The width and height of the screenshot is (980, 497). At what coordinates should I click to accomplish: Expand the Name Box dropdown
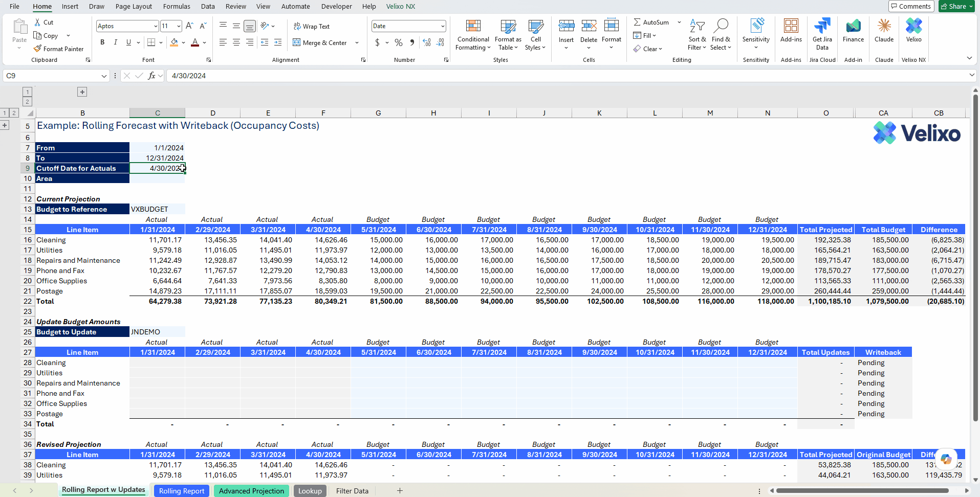pos(104,76)
